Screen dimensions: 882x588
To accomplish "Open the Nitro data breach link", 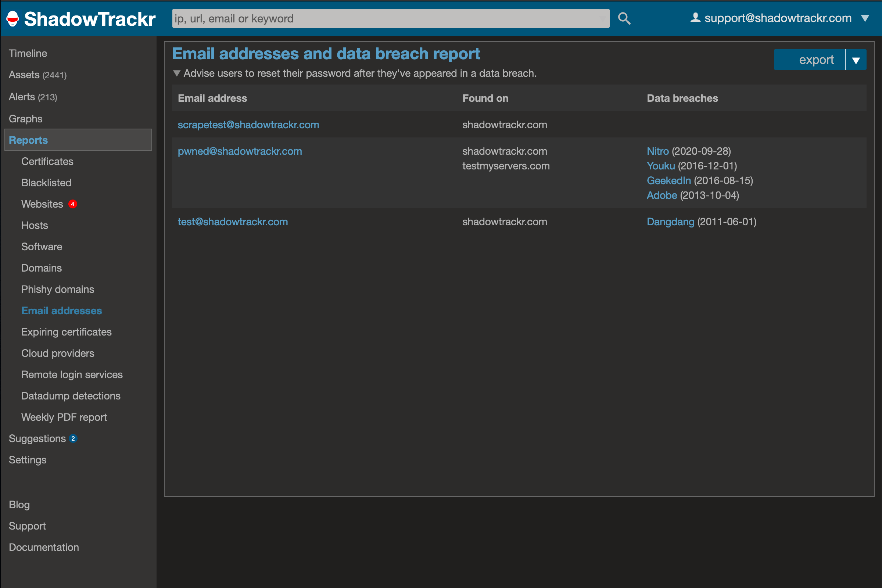I will (x=657, y=151).
